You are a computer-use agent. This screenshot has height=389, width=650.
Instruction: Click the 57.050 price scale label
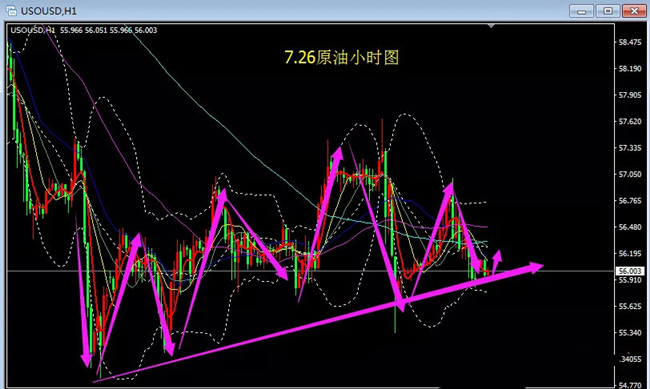tap(630, 175)
